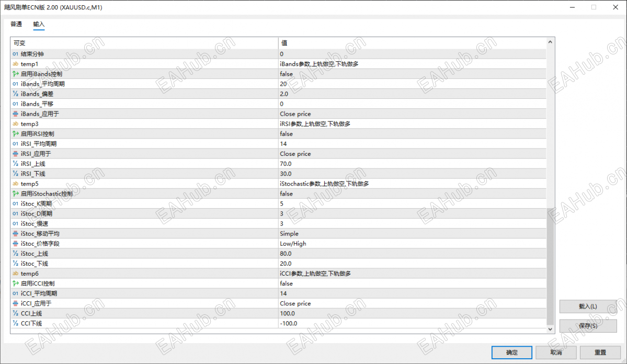Click the double icon beside iRSI_下线

coord(15,174)
